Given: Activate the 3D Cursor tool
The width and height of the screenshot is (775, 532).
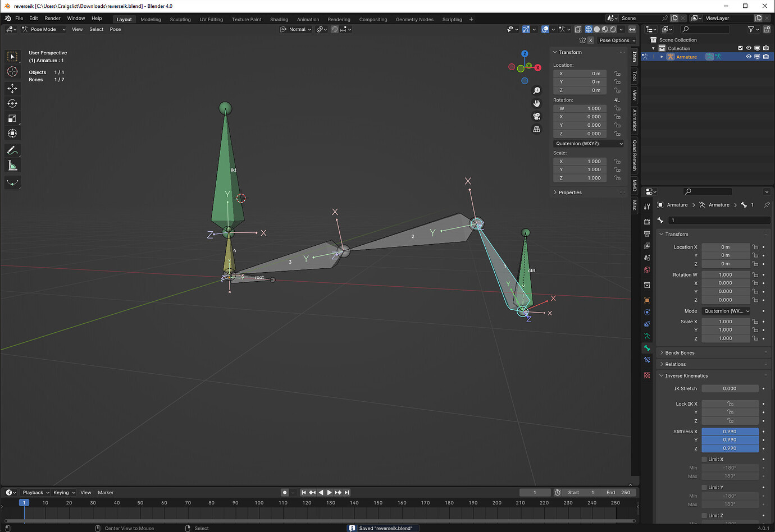Looking at the screenshot, I should tap(12, 72).
